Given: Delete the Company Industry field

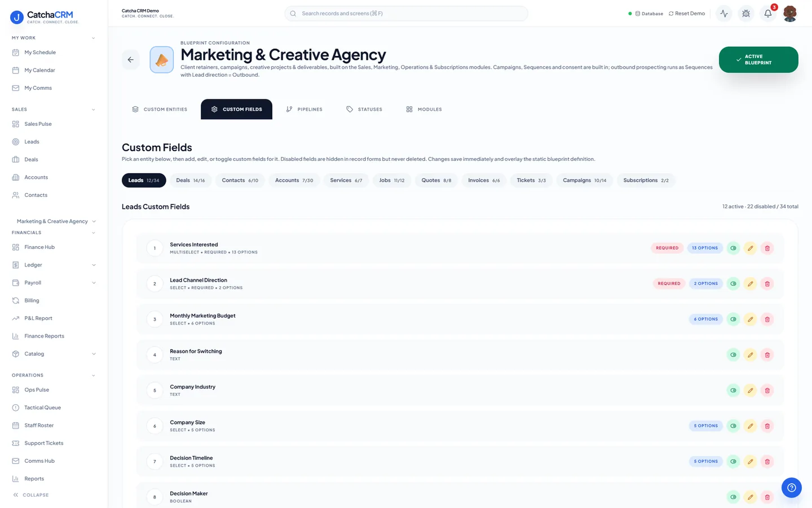Looking at the screenshot, I should [767, 390].
